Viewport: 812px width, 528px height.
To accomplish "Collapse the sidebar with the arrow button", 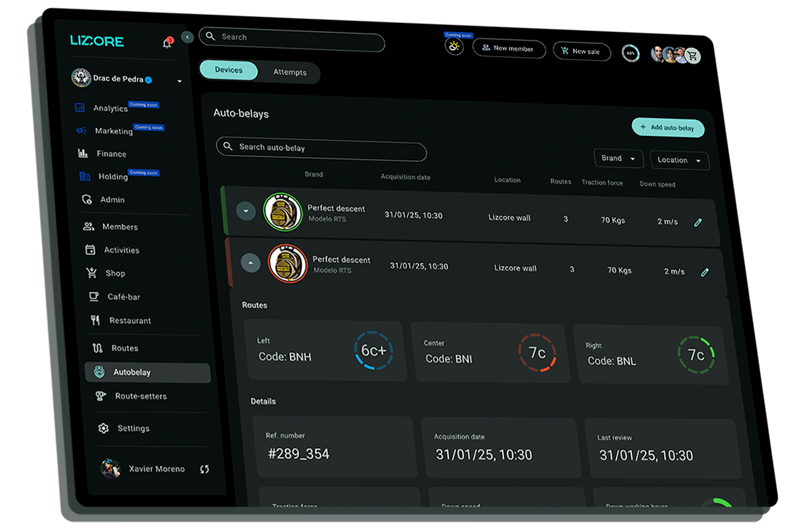I will tap(188, 37).
